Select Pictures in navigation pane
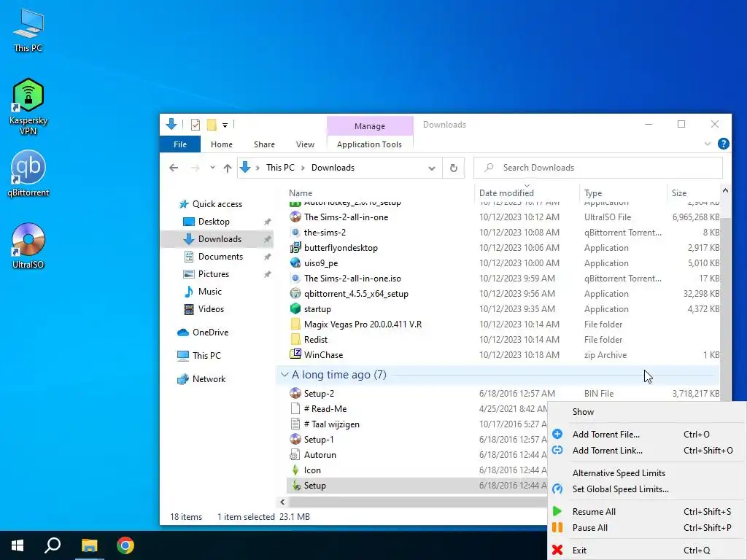The image size is (747, 560). click(214, 274)
